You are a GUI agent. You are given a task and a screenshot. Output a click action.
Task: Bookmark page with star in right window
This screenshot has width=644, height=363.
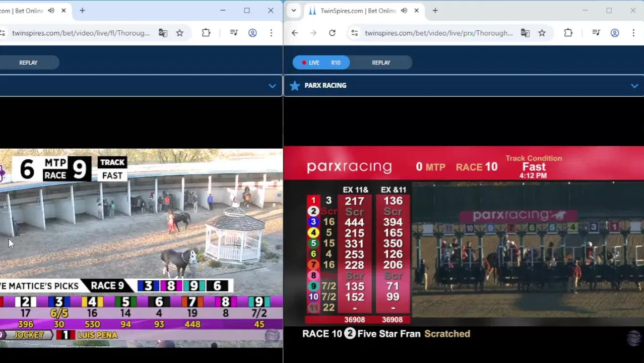point(542,33)
